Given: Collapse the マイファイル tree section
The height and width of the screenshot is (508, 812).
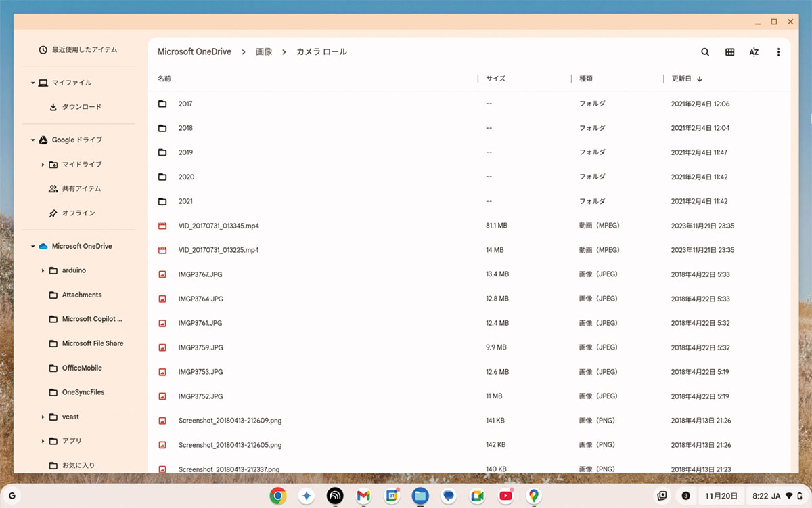Looking at the screenshot, I should [32, 83].
